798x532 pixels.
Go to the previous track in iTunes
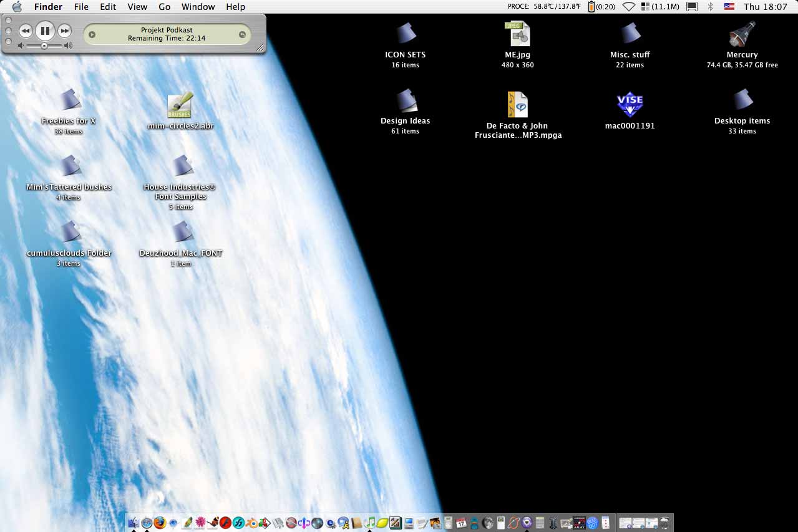click(x=26, y=31)
